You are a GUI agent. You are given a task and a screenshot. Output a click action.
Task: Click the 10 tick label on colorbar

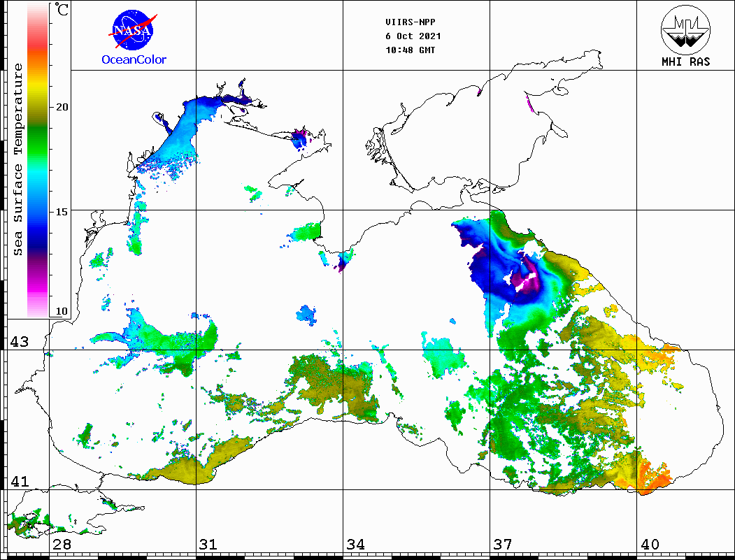pos(62,311)
